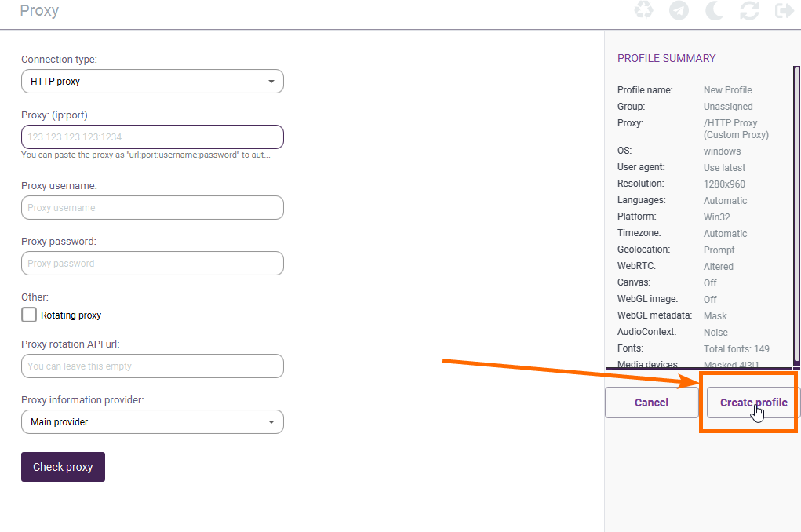Click the Cancel button

click(651, 403)
